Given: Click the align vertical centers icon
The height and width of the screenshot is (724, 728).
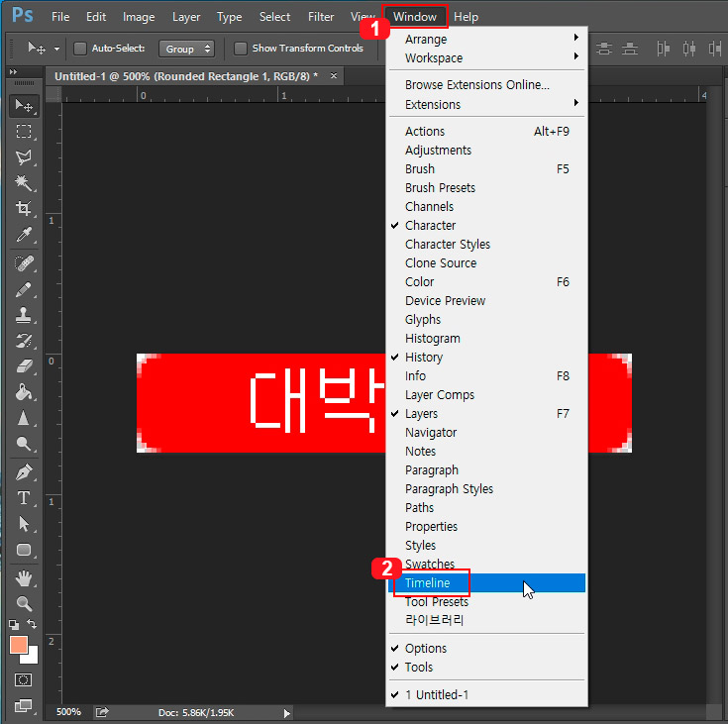Looking at the screenshot, I should point(603,49).
